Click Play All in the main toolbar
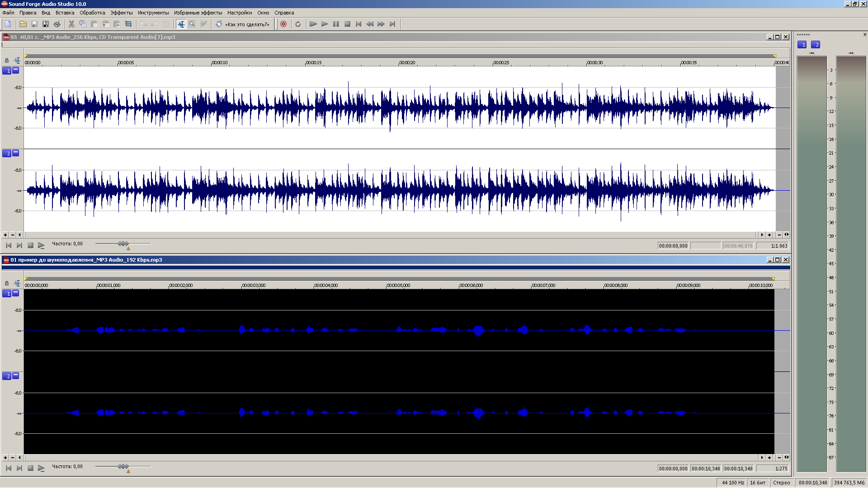The height and width of the screenshot is (488, 868). tap(313, 24)
